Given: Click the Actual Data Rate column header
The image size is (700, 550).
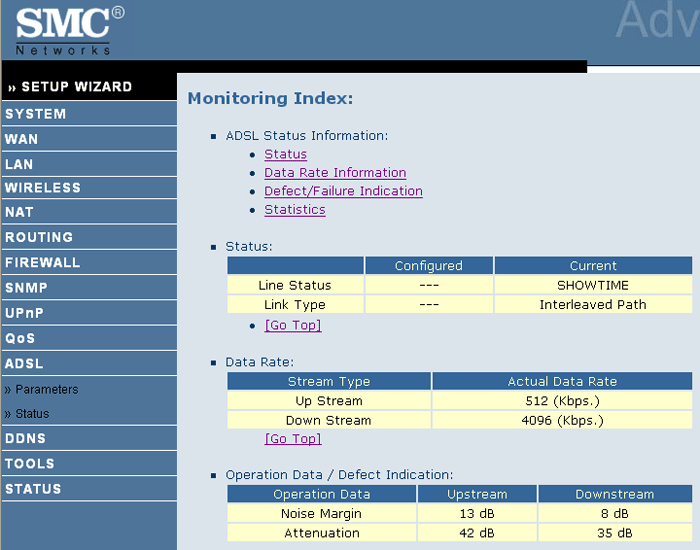Looking at the screenshot, I should 562,381.
